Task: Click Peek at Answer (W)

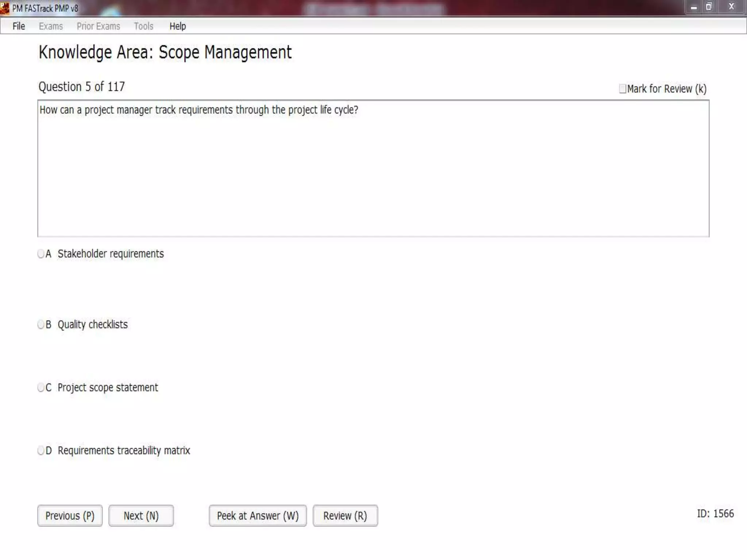Action: point(258,516)
